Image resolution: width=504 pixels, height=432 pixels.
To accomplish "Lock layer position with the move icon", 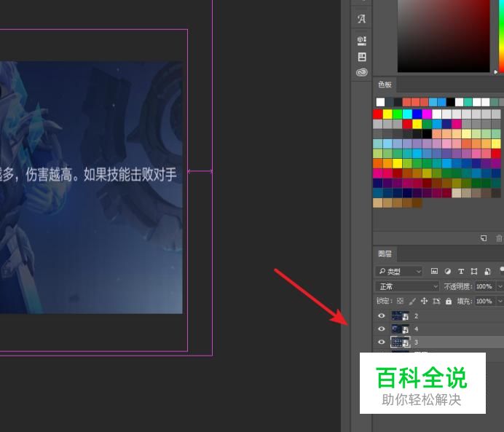I will [x=424, y=301].
